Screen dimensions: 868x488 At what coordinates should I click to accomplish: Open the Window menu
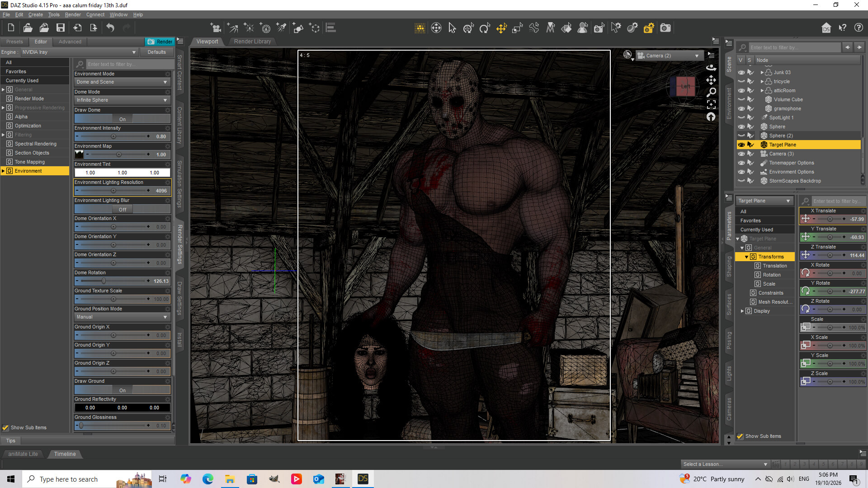[118, 14]
